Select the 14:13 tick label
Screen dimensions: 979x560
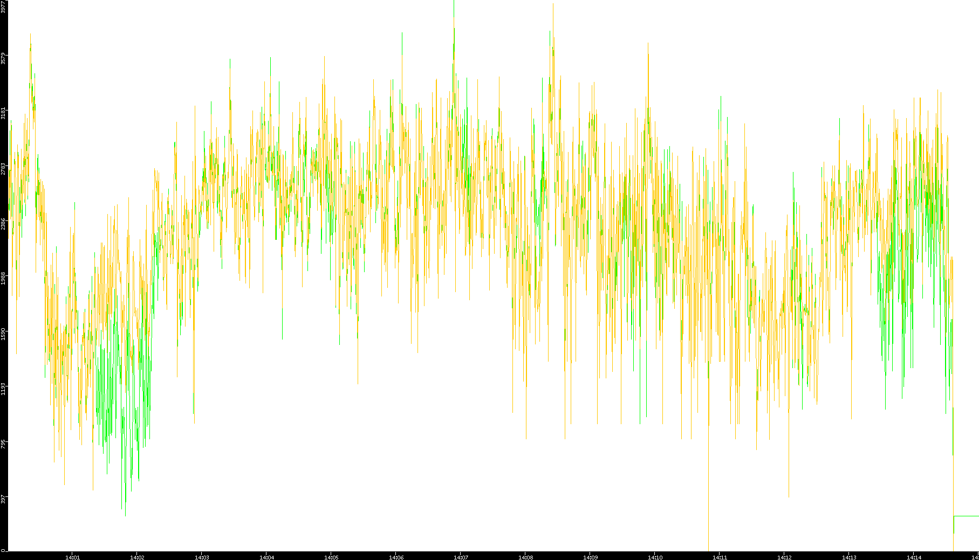[849, 557]
